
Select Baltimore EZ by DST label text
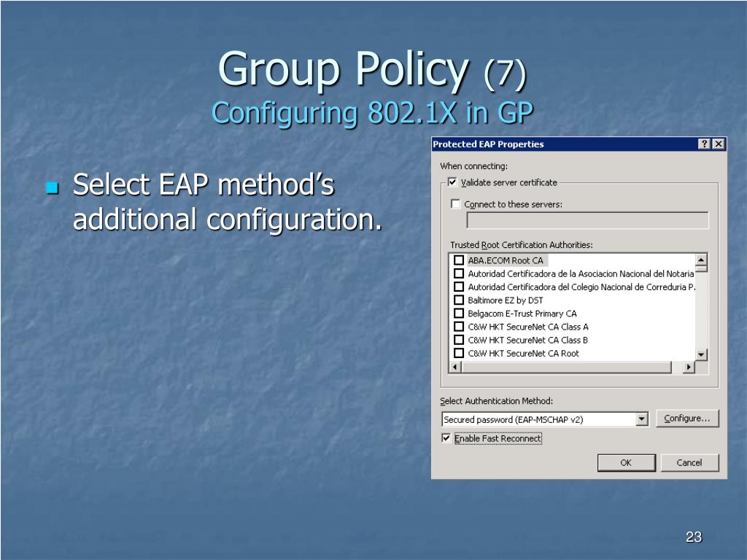(x=506, y=300)
